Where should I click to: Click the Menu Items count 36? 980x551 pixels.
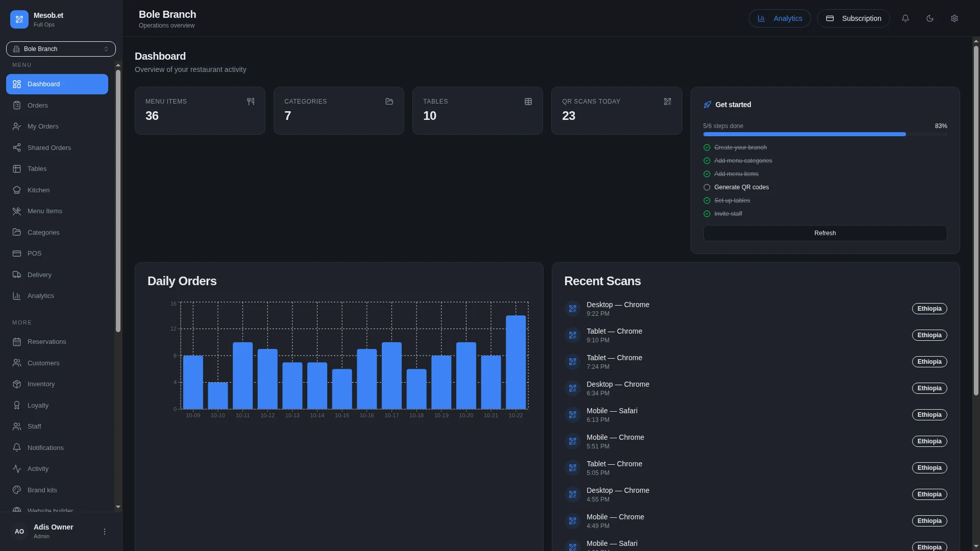[x=152, y=116]
